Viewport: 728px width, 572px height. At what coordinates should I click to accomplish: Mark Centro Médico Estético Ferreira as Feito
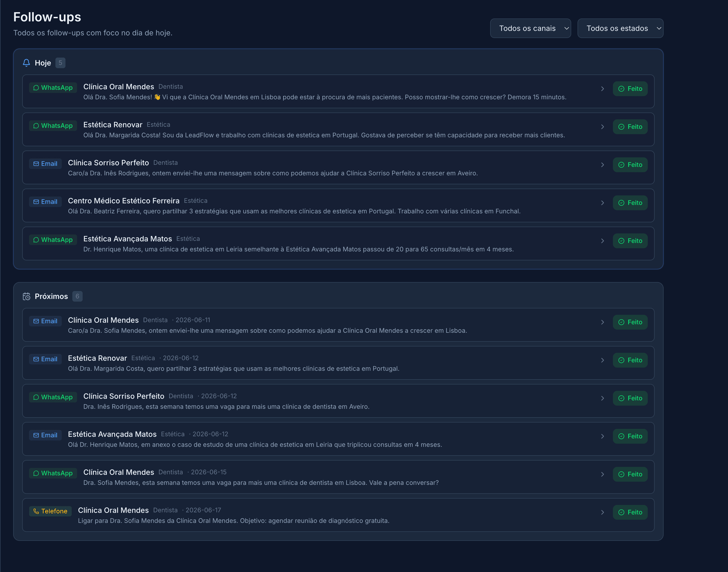[630, 203]
